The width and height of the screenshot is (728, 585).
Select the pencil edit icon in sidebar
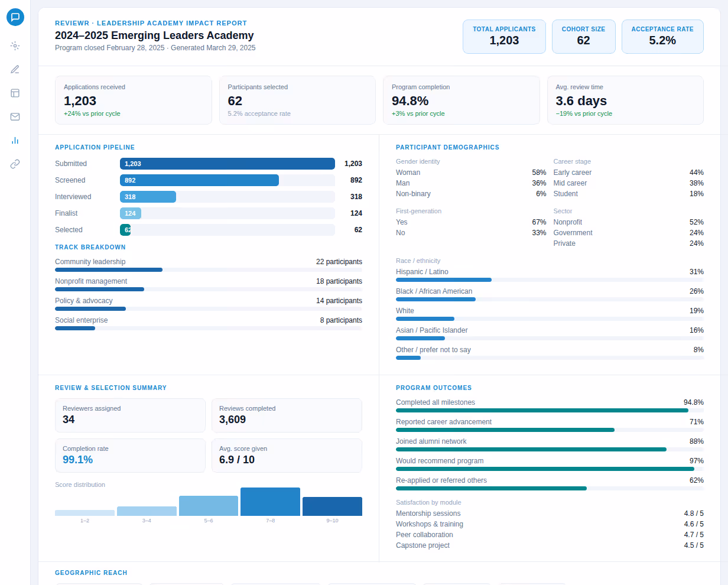click(x=15, y=69)
